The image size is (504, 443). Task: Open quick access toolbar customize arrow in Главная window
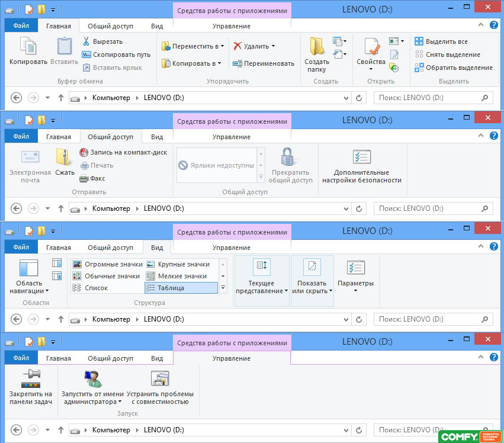click(53, 10)
